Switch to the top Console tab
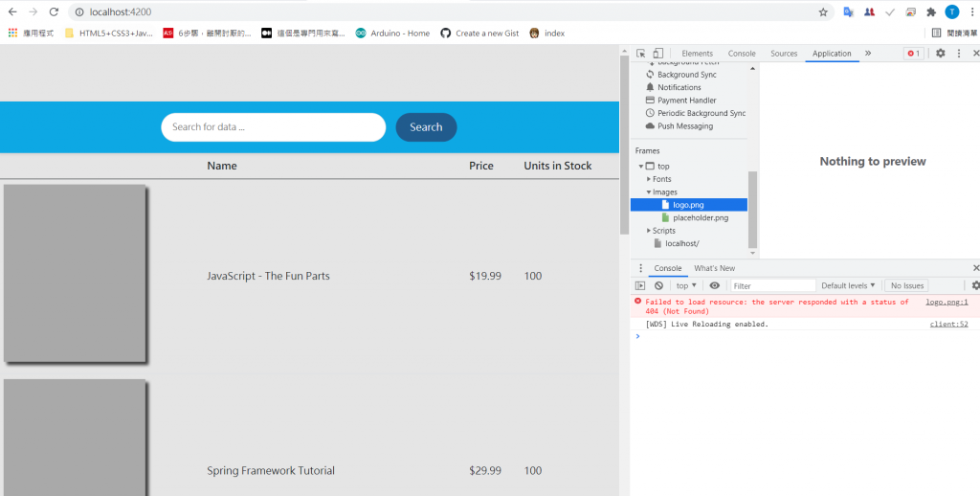Screen dimensions: 980x496 742,54
